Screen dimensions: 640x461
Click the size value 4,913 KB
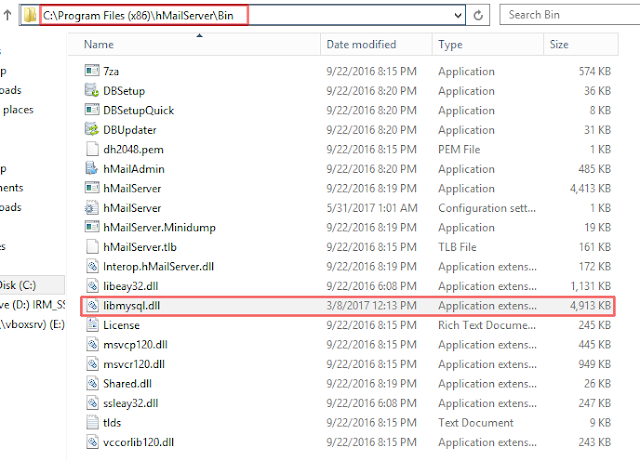[x=591, y=306]
